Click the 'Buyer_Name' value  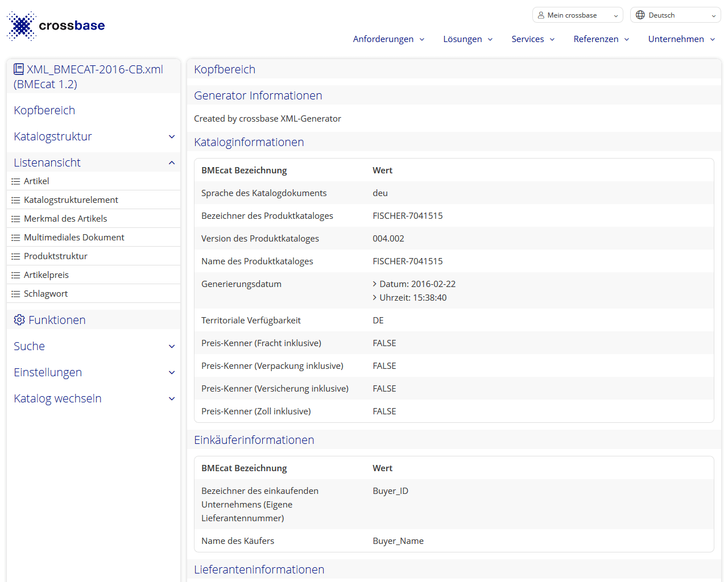pos(398,541)
